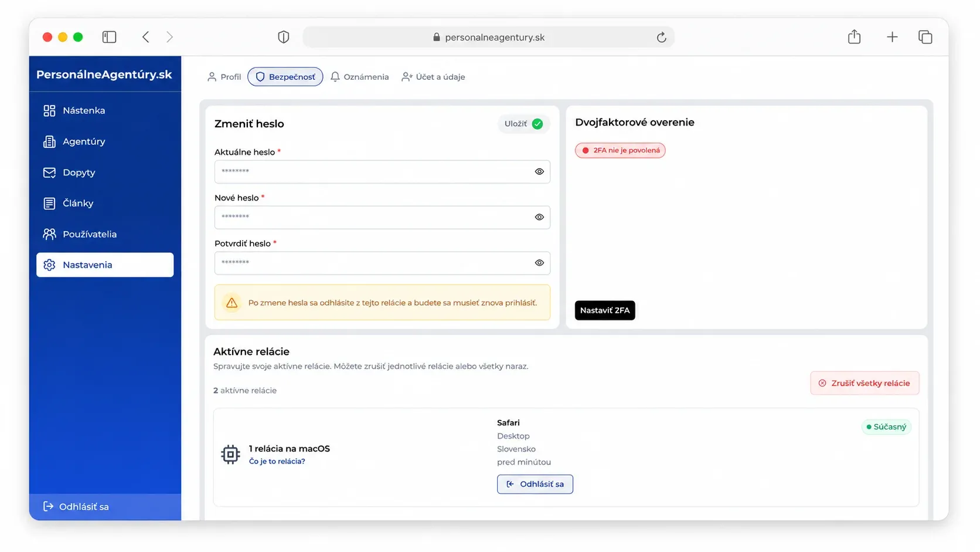Show the tab overview icon
The image size is (980, 552).
pos(925,37)
